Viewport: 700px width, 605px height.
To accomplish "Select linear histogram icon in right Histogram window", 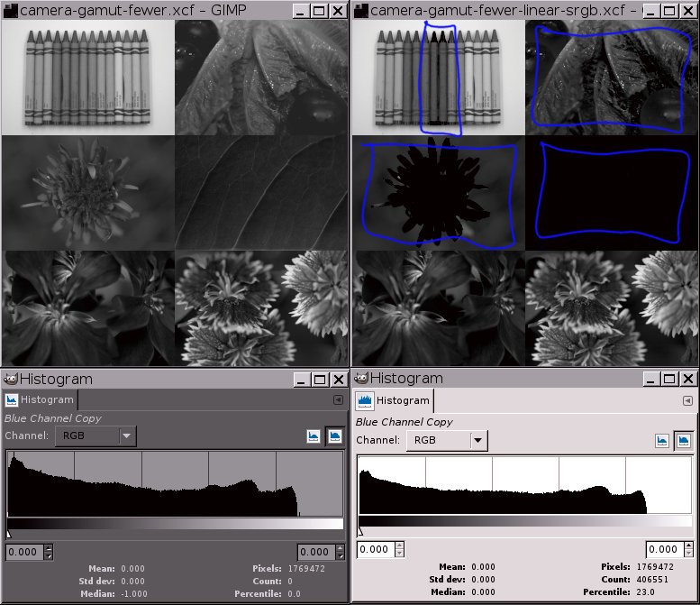I will (662, 441).
